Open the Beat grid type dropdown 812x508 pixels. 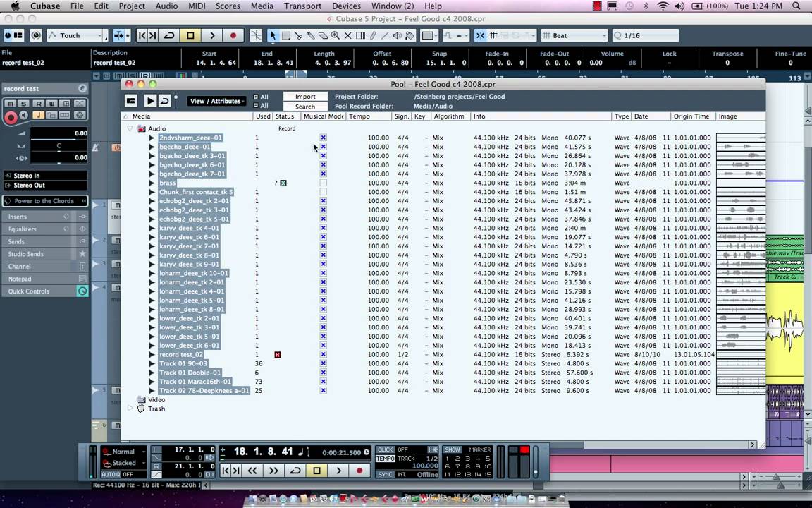(574, 35)
